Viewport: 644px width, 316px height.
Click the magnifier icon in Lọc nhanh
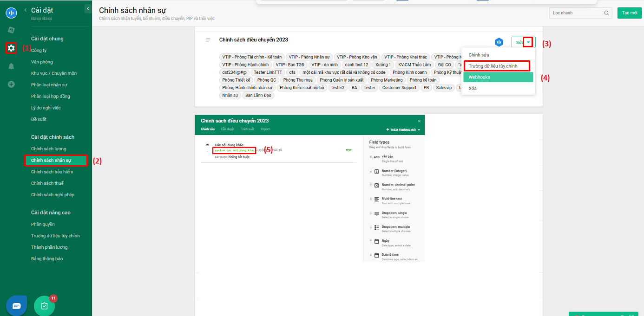tap(606, 13)
